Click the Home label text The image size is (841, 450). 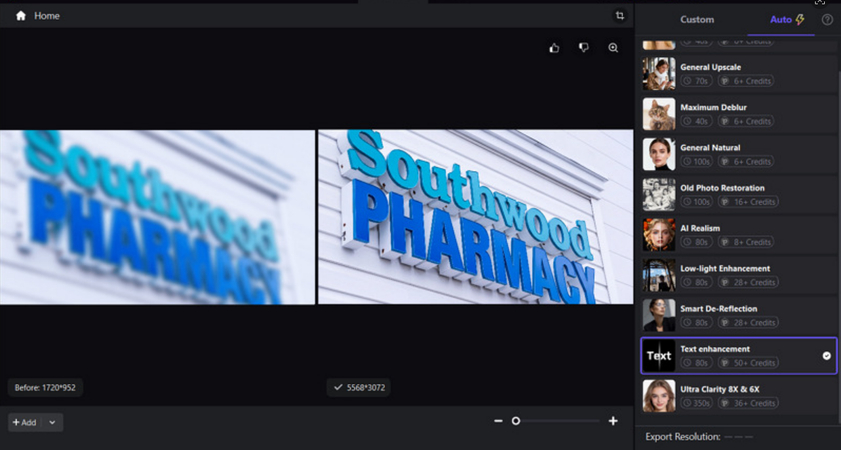pos(47,16)
